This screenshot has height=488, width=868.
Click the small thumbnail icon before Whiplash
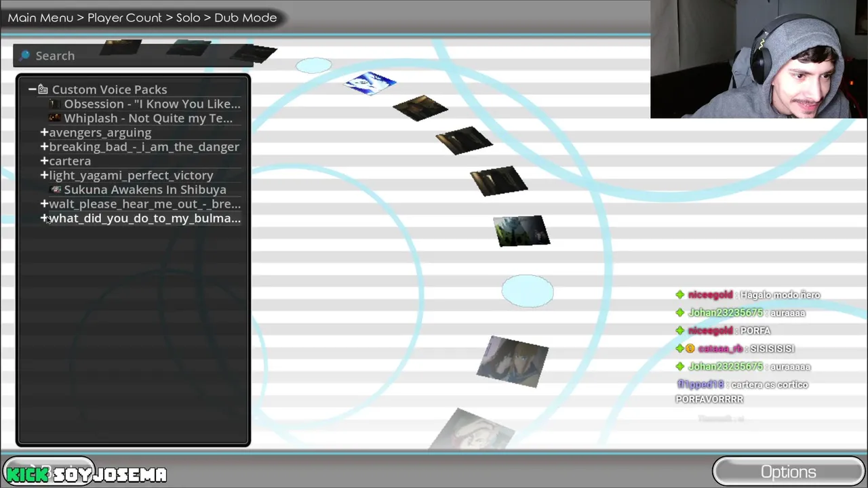tap(56, 119)
